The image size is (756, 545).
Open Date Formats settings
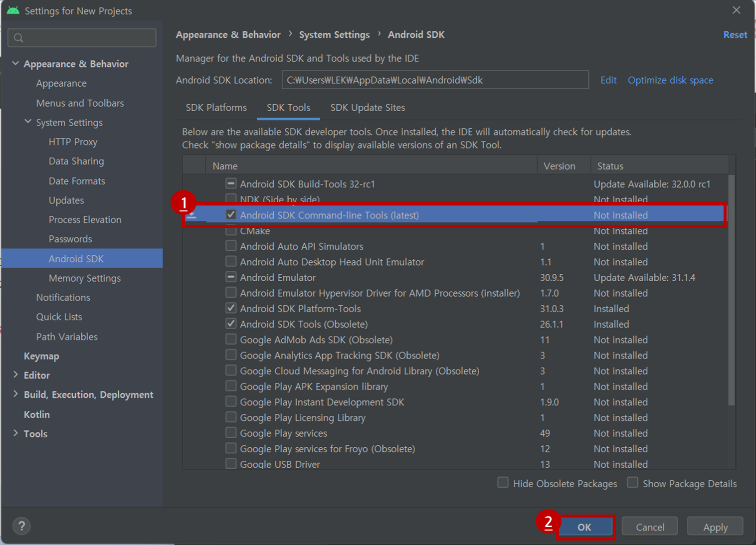click(77, 181)
